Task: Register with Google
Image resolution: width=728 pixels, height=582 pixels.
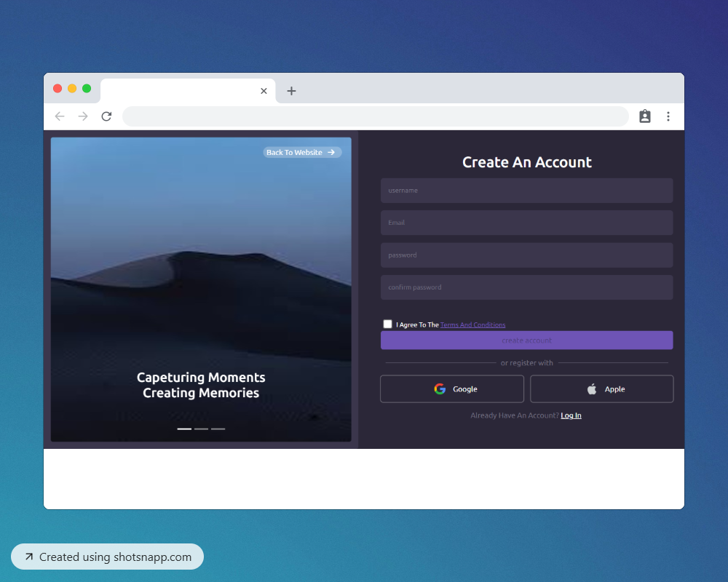Action: click(x=452, y=389)
